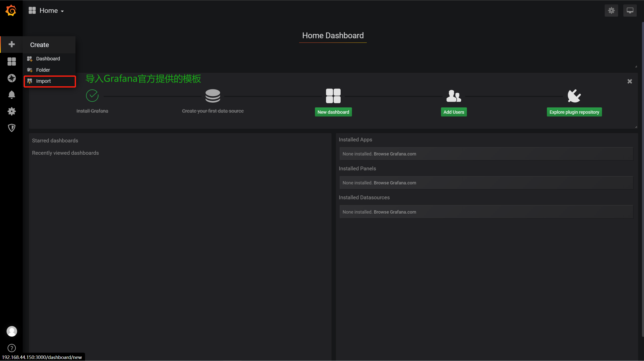Select Dashboard from the Create menu
Viewport: 644px width, 361px height.
[x=48, y=59]
